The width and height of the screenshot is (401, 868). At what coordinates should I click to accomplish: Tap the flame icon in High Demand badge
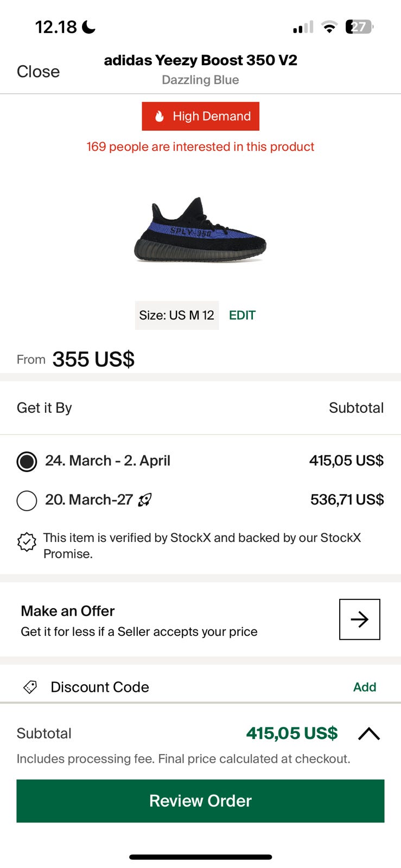coord(159,116)
